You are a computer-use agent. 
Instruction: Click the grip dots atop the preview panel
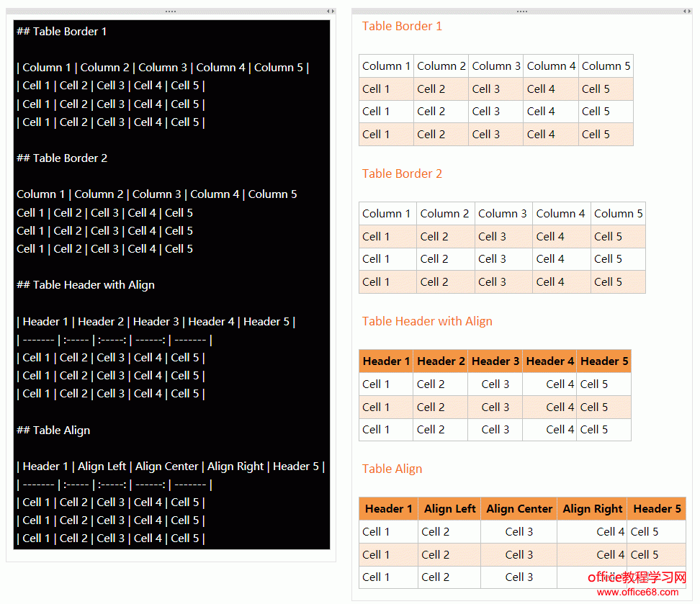coord(522,12)
